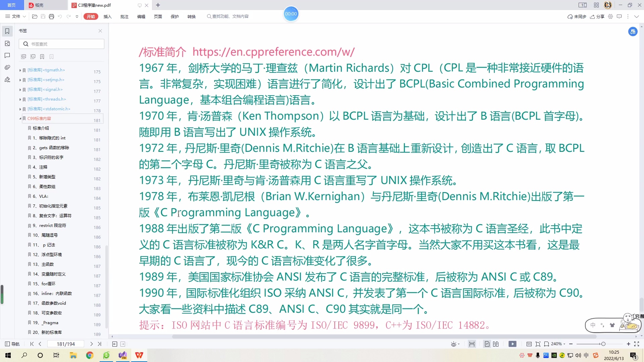Enter fullscreen with the expand icon
The width and height of the screenshot is (644, 362).
click(x=636, y=344)
